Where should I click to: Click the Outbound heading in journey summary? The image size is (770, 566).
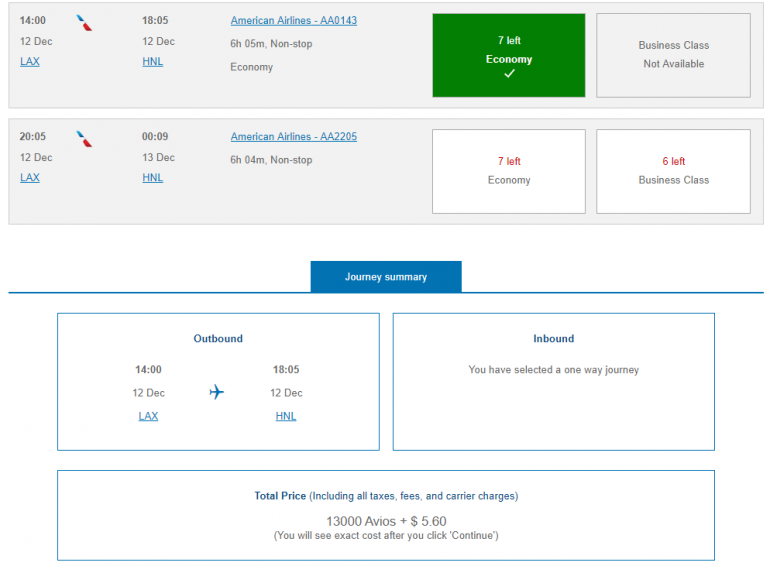click(218, 339)
